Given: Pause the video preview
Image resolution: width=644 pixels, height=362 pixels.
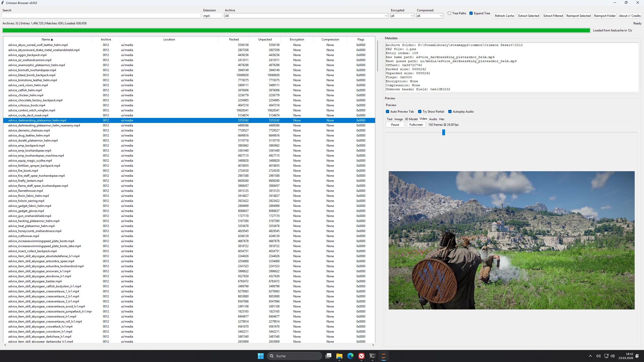Looking at the screenshot, I should point(395,125).
